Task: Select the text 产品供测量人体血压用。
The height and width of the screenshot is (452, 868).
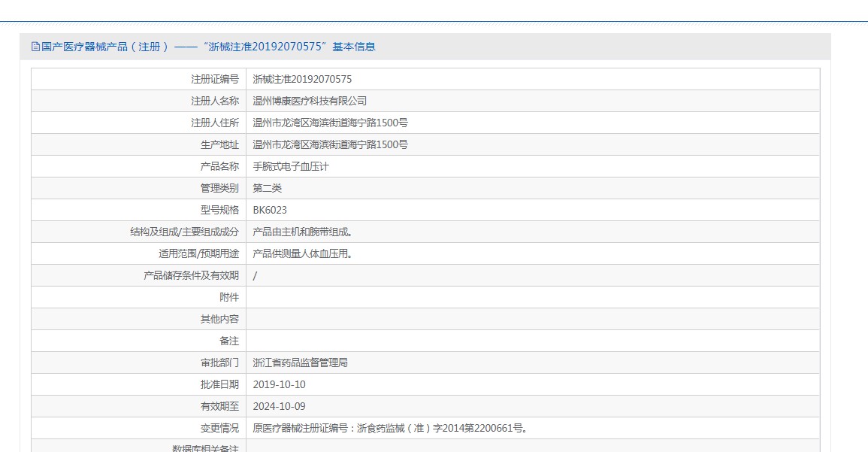Action: coord(303,253)
